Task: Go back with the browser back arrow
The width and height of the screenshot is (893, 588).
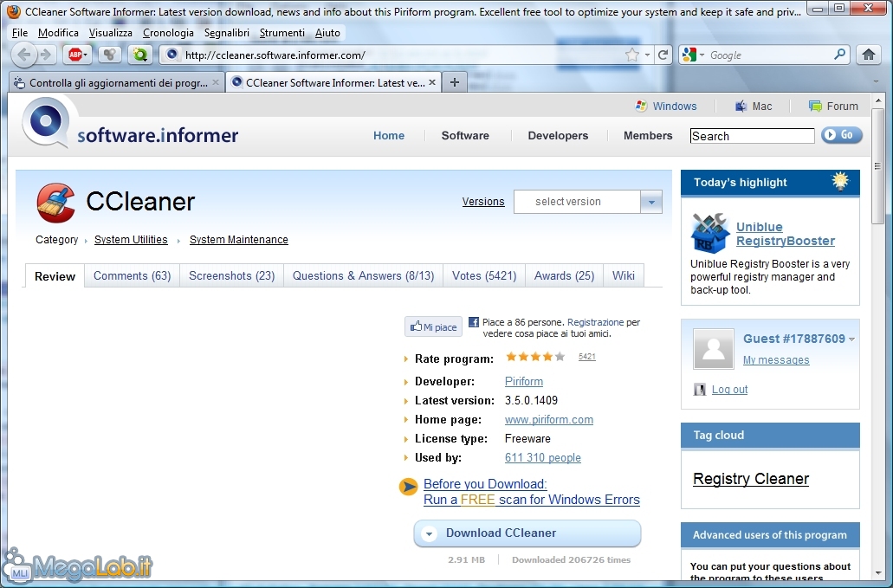Action: tap(24, 55)
